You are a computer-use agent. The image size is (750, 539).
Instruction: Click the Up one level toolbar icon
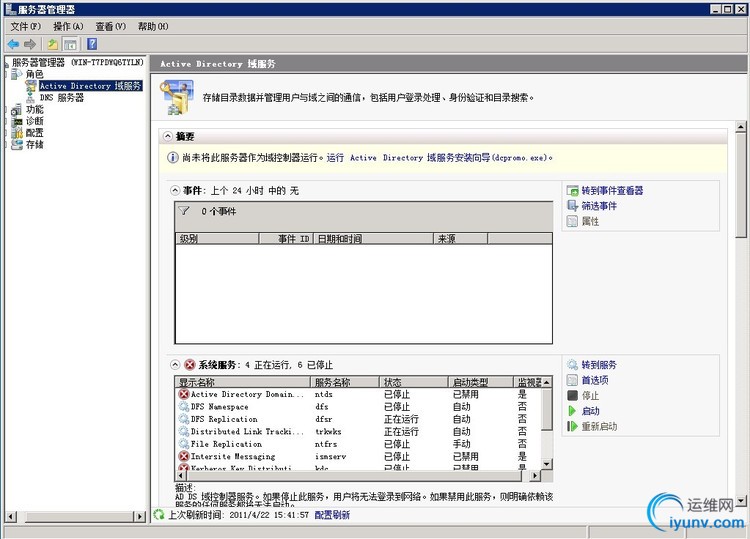pos(52,44)
